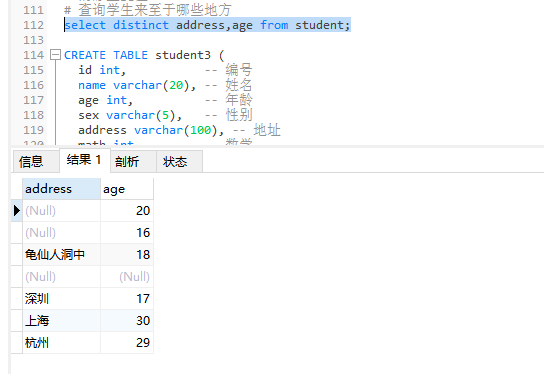
Task: Select the 龟仙人洞中 address cell
Action: pos(61,255)
